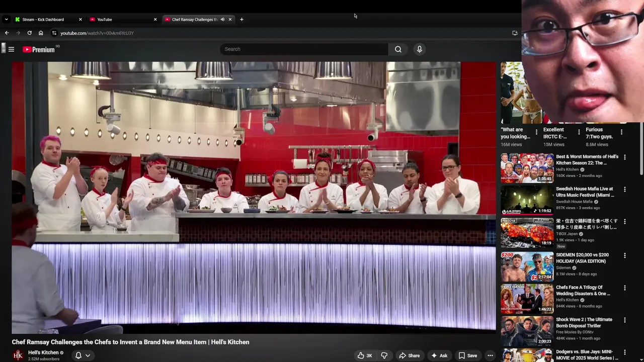Toggle the notification bell for Hell's Kitchen
Image resolution: width=644 pixels, height=362 pixels.
point(78,355)
